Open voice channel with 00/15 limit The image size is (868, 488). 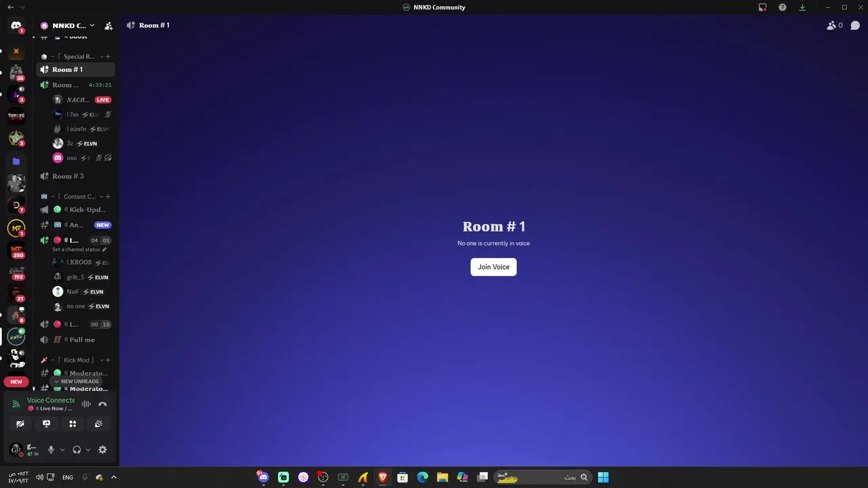pyautogui.click(x=75, y=324)
